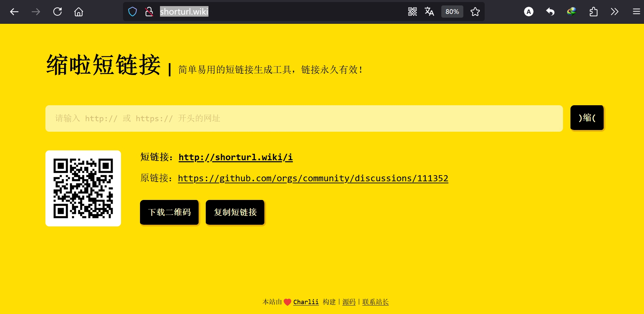644x314 pixels.
Task: Open the browser hamburger menu
Action: 636,12
